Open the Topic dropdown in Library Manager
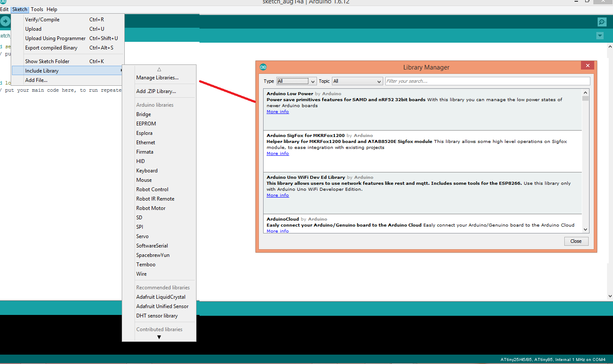Viewport: 613px width, 364px height. pos(357,81)
